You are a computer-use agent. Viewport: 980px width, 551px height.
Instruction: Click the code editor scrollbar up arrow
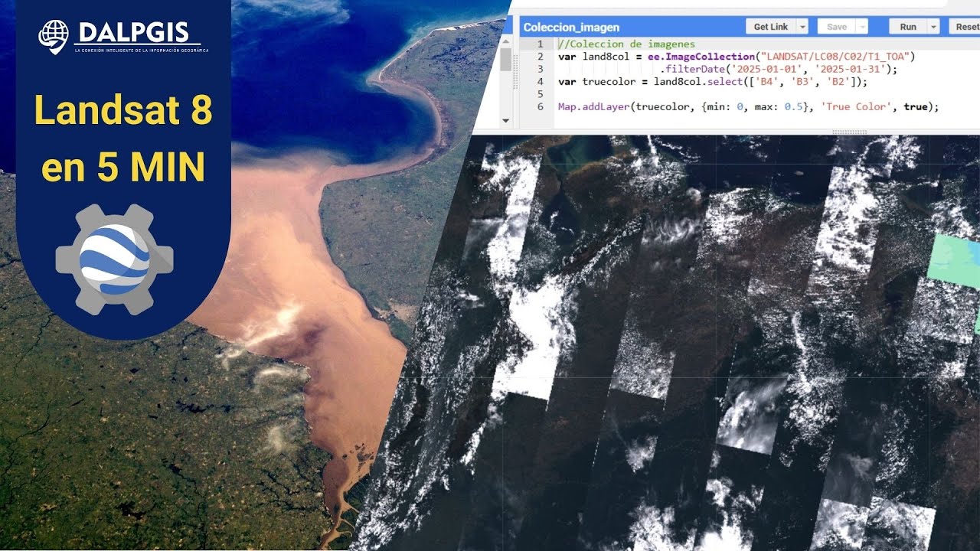pos(506,43)
